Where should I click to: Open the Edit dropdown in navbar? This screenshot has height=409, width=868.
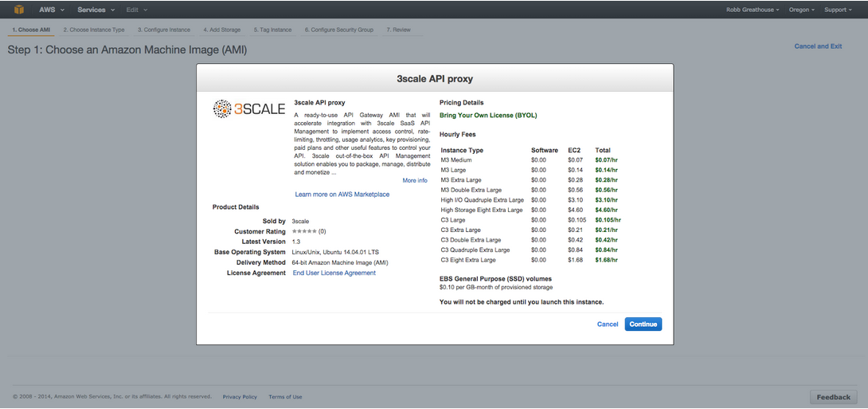tap(137, 10)
